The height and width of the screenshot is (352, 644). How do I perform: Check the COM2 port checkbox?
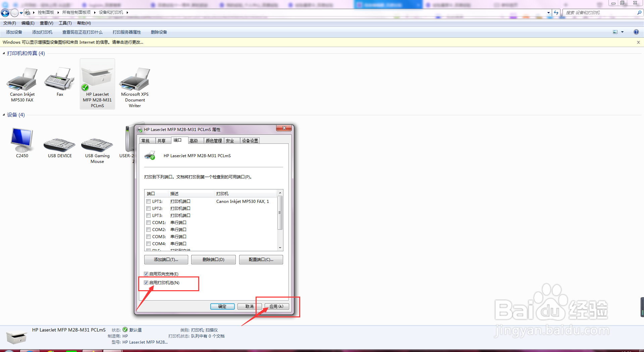click(148, 230)
